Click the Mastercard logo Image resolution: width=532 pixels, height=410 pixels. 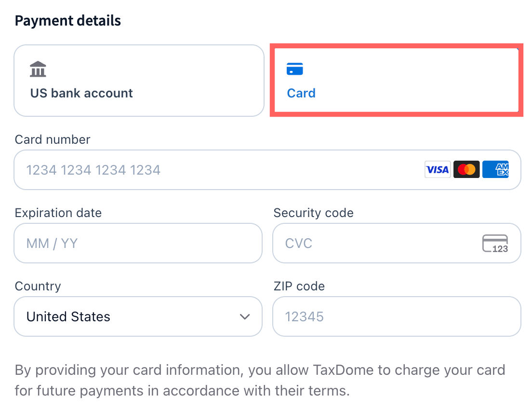tap(466, 170)
